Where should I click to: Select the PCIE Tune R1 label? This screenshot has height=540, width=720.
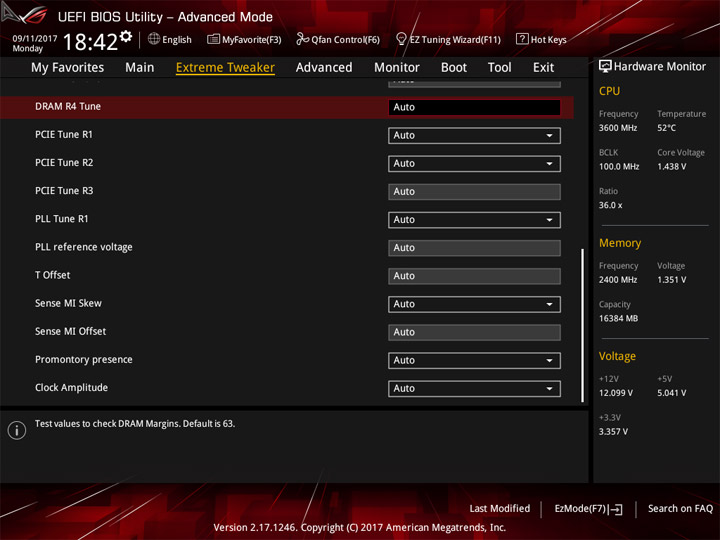64,135
